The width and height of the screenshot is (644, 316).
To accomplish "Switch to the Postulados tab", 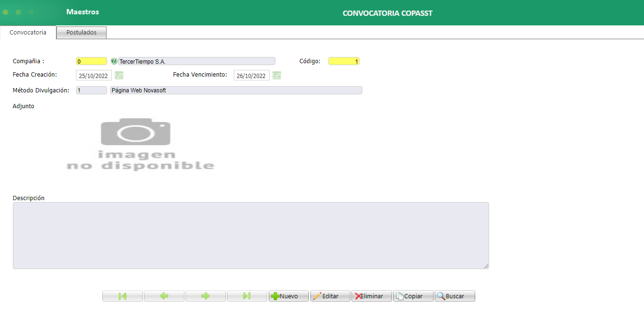I will click(81, 33).
